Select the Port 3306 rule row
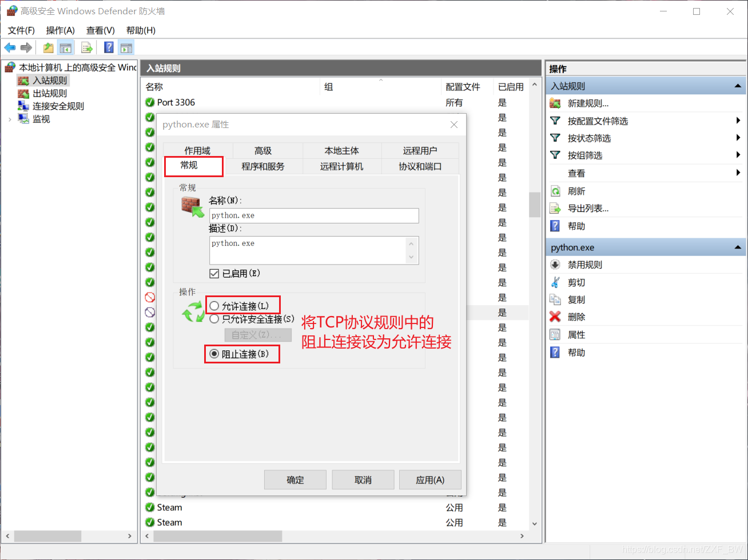This screenshot has height=560, width=748. click(x=335, y=102)
